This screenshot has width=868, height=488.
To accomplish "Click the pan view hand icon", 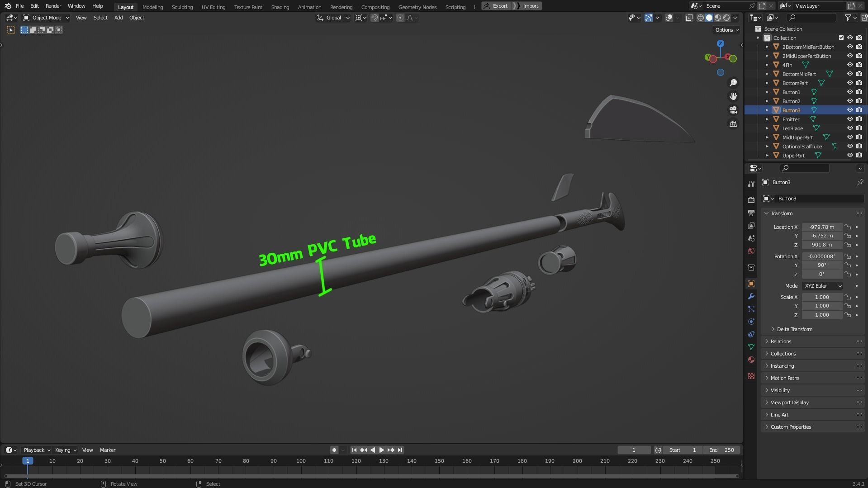I will pyautogui.click(x=733, y=96).
